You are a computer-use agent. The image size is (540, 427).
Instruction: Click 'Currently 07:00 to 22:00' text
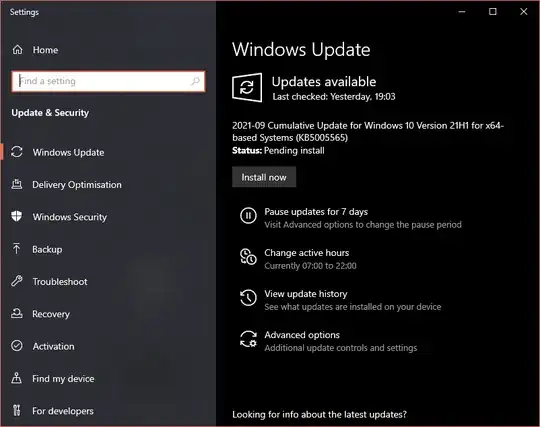tap(310, 266)
